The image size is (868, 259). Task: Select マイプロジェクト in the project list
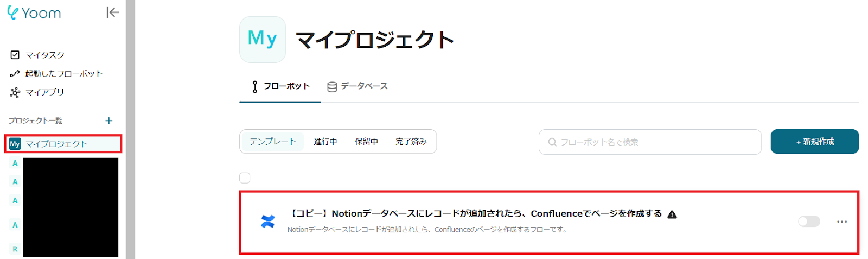point(63,144)
